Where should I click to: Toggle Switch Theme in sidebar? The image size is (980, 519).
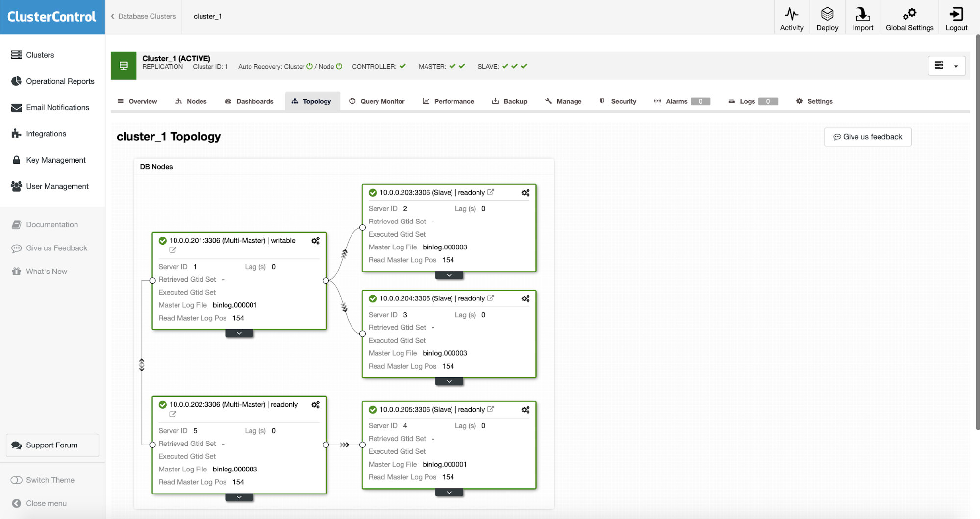(42, 480)
